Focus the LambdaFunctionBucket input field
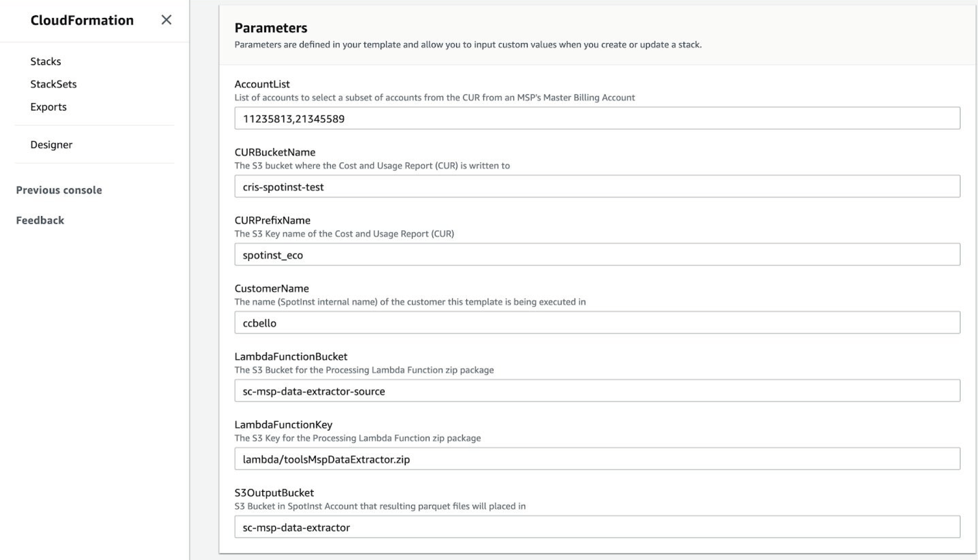978x560 pixels. [x=597, y=391]
